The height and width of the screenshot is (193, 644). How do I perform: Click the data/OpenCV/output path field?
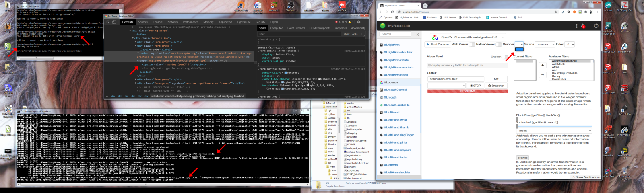point(455,79)
